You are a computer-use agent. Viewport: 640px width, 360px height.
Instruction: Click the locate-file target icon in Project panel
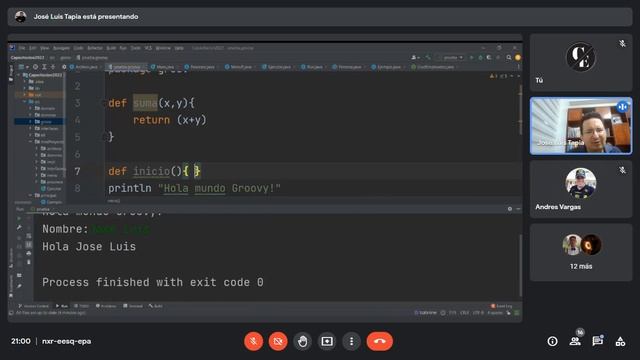pyautogui.click(x=36, y=67)
